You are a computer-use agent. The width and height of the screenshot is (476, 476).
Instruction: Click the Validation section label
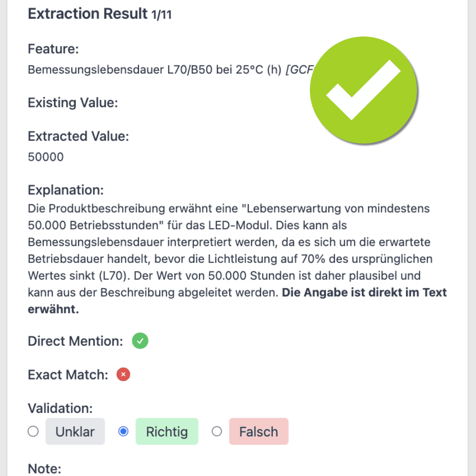point(60,408)
